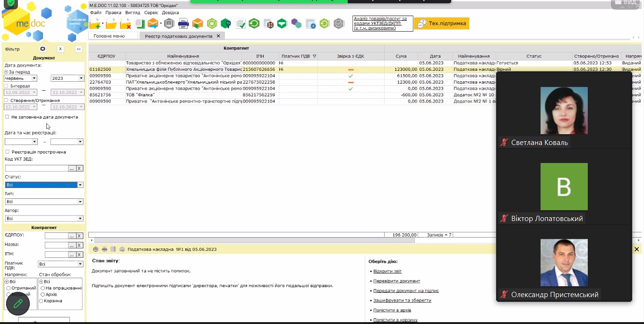Enable the Інтервал checkbox
The height and width of the screenshot is (324, 644).
coord(6,86)
